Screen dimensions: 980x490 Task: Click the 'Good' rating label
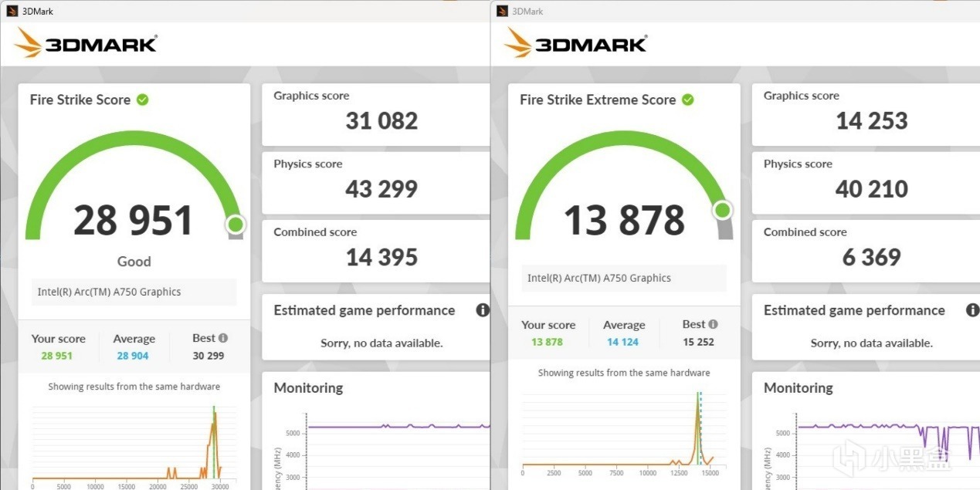coord(134,262)
